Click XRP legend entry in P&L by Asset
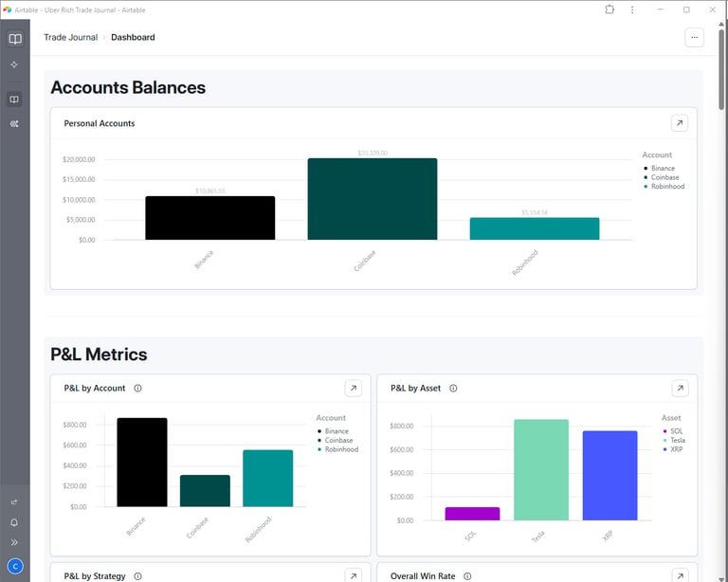The height and width of the screenshot is (582, 728). [x=673, y=449]
